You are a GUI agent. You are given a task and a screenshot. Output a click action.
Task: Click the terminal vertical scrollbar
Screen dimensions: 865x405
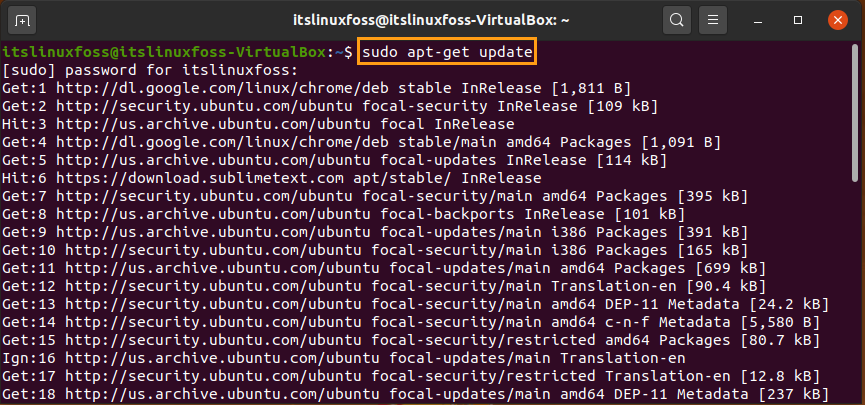tap(856, 115)
